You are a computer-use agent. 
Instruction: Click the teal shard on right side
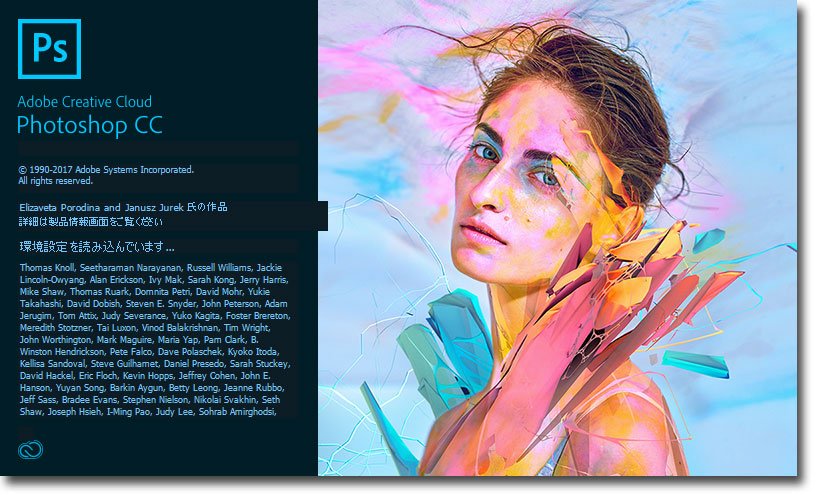[x=696, y=363]
